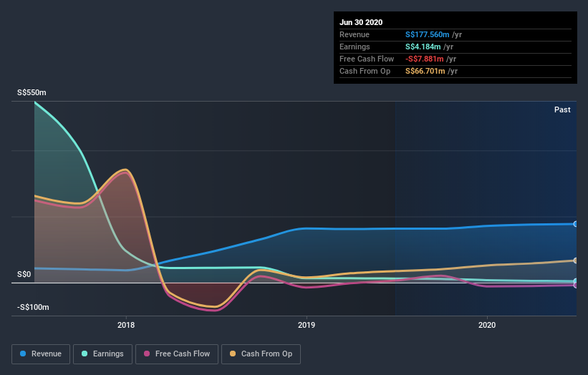Click the S$66.701m cash from op value

pyautogui.click(x=425, y=71)
